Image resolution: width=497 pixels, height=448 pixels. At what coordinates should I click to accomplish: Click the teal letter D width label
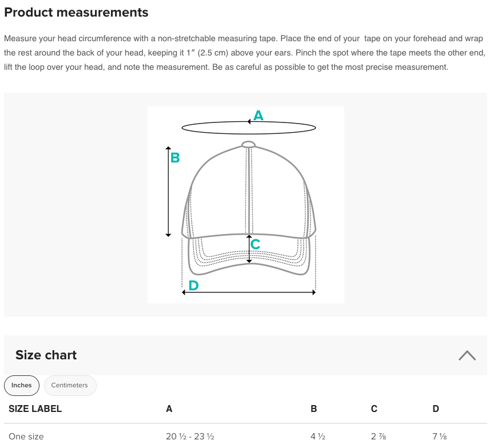click(x=193, y=286)
